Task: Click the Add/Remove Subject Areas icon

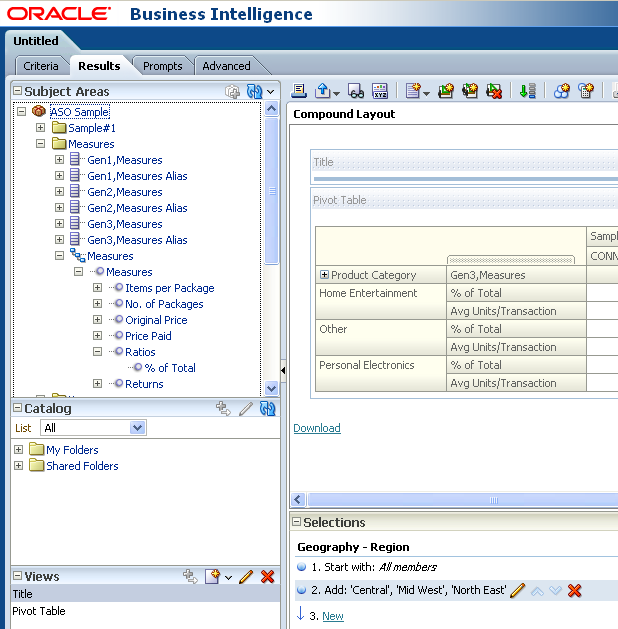Action: (x=232, y=91)
